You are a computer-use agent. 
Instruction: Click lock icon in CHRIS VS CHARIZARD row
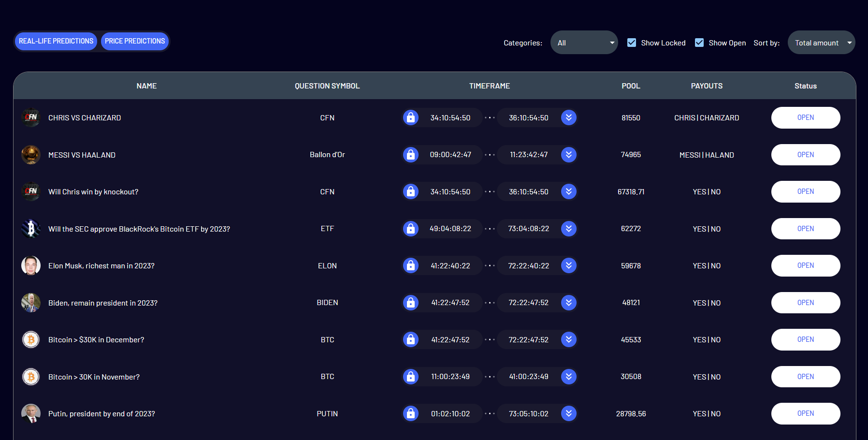[411, 117]
